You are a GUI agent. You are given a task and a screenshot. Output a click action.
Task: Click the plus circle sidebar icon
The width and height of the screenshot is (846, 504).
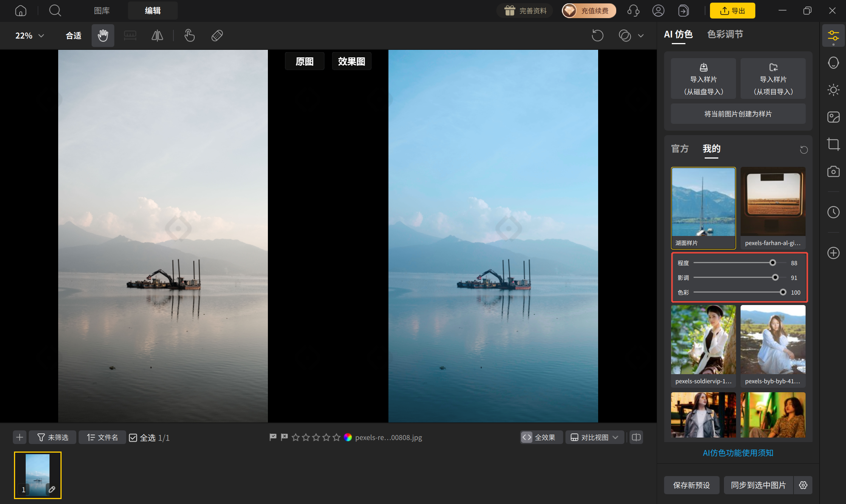(x=833, y=253)
